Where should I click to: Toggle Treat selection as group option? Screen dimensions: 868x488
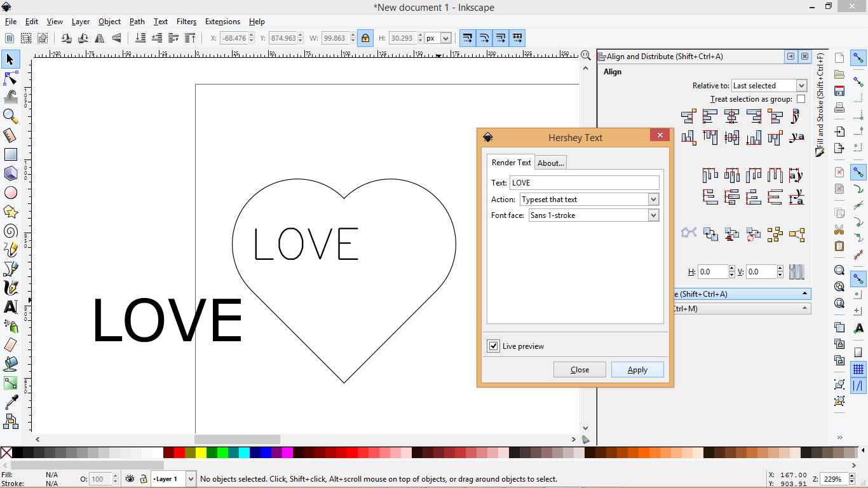(x=801, y=98)
